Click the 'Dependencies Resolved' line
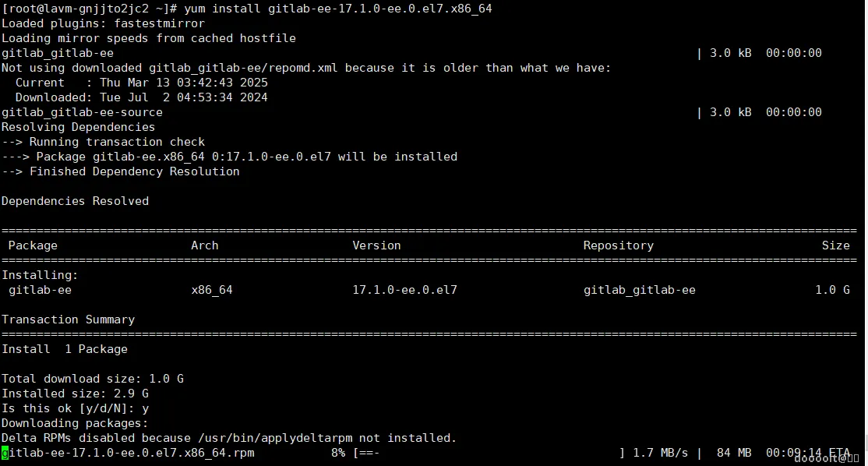The width and height of the screenshot is (868, 466). pos(76,201)
